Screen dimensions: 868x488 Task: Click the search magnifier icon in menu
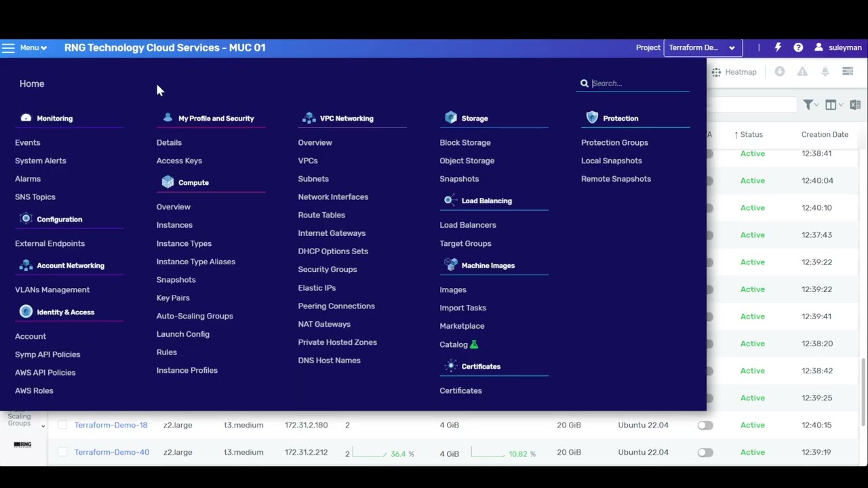[x=585, y=83]
